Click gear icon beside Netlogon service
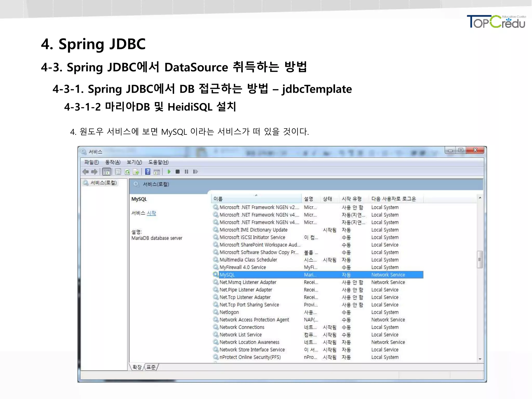Screen dimensions: 532x399 [x=216, y=312]
